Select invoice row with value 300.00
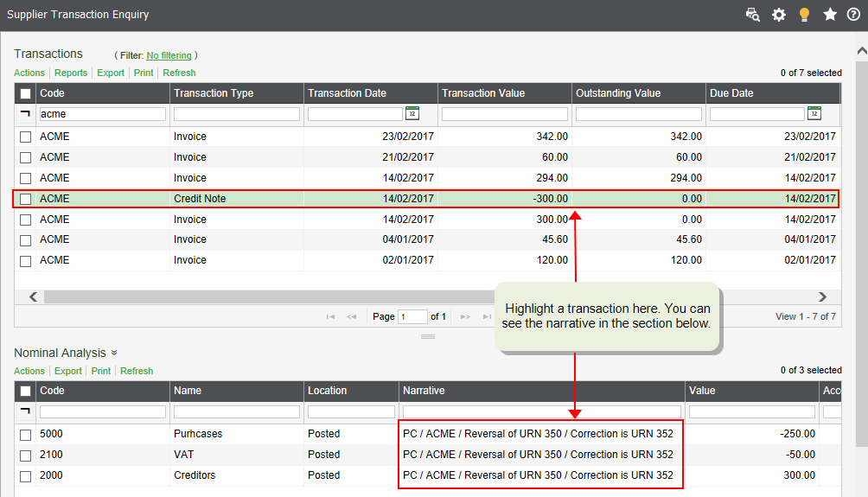The width and height of the screenshot is (868, 497). point(427,220)
